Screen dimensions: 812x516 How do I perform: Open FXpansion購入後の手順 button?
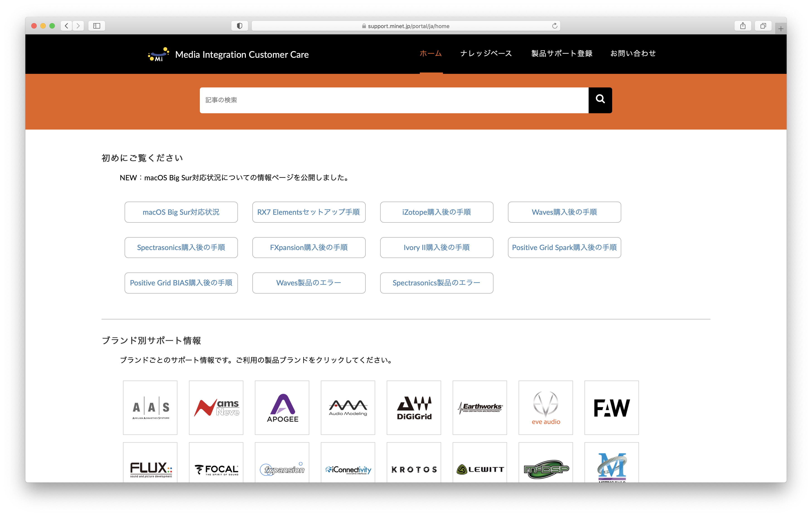309,247
